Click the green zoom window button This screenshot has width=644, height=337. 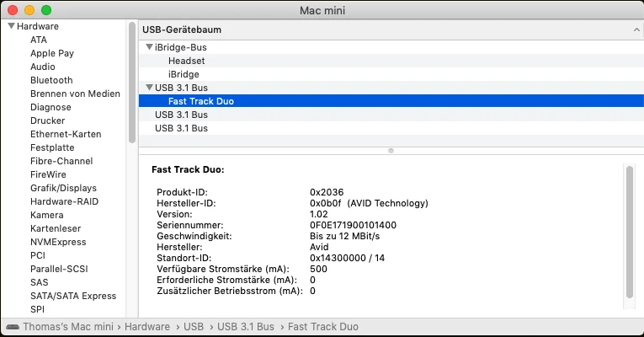[46, 10]
